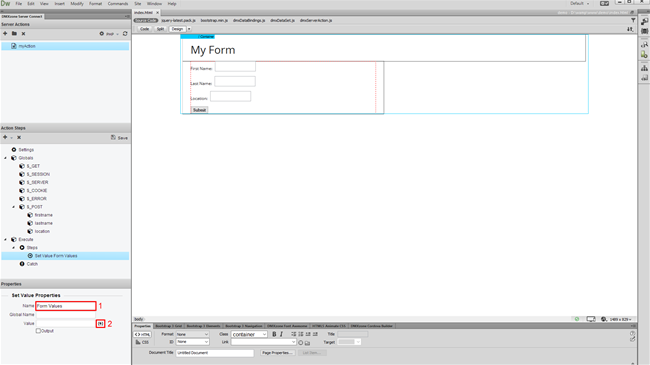Browse for link file folder icon

point(307,343)
